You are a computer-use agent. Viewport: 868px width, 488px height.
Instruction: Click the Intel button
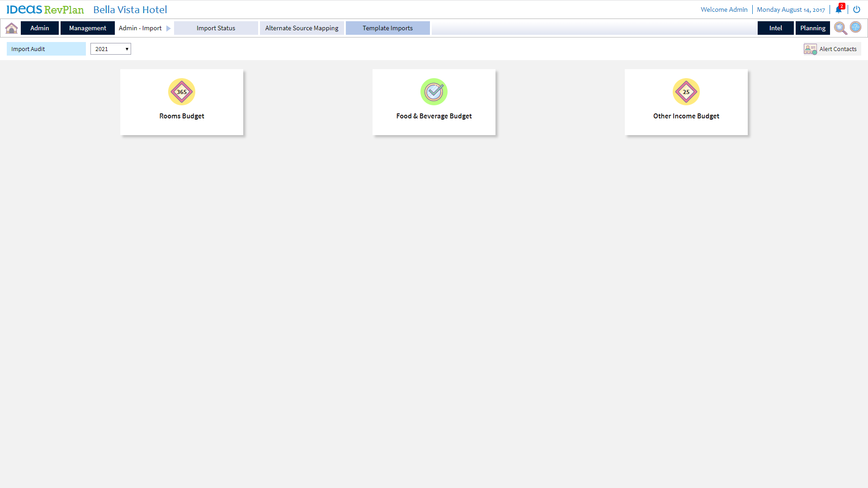click(x=776, y=28)
